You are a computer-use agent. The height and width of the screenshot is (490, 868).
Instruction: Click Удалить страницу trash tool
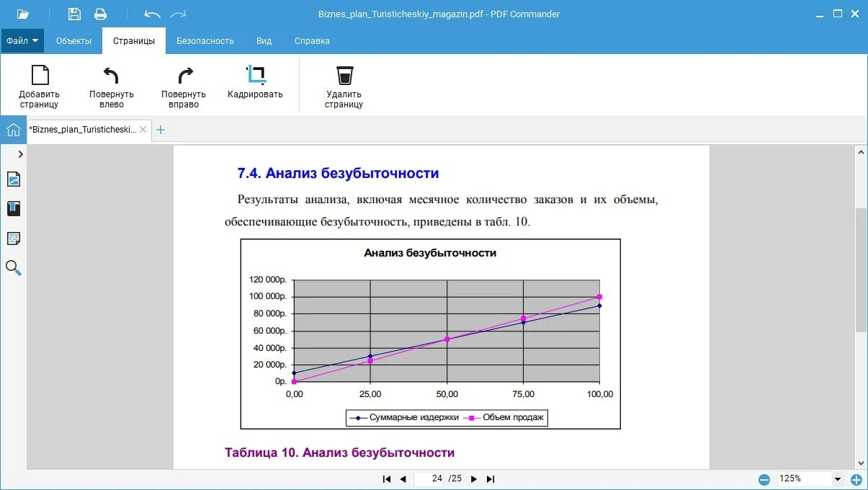[x=344, y=86]
